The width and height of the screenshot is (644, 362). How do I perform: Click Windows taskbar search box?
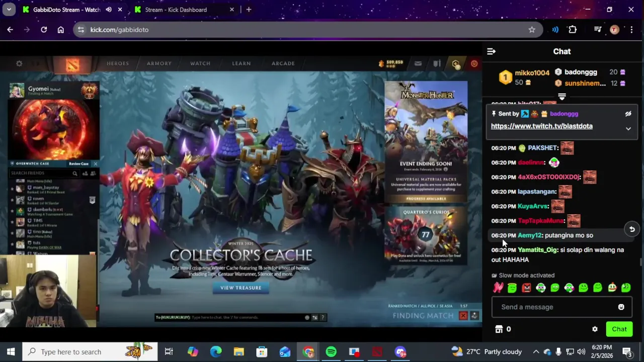tap(90, 352)
